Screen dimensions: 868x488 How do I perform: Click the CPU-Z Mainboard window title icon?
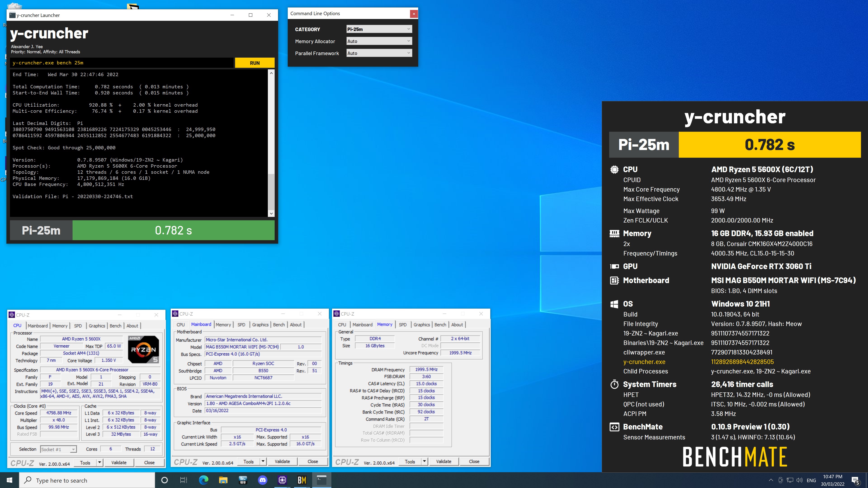175,314
